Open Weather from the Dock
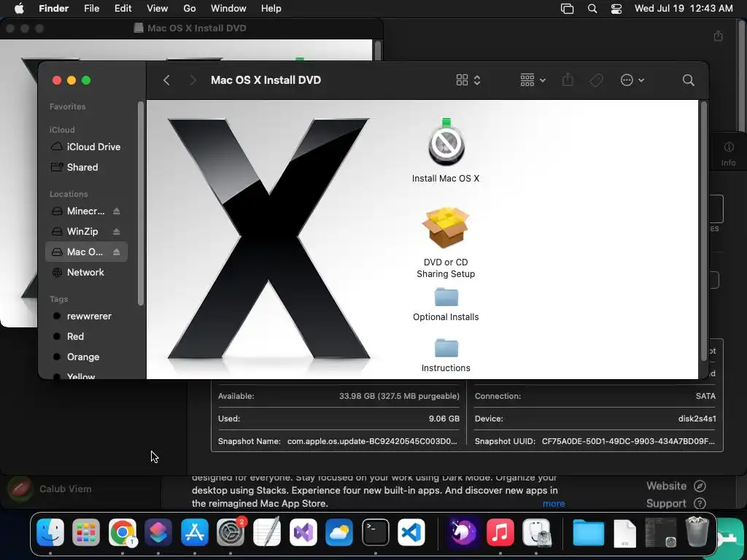747x560 pixels. click(x=338, y=532)
